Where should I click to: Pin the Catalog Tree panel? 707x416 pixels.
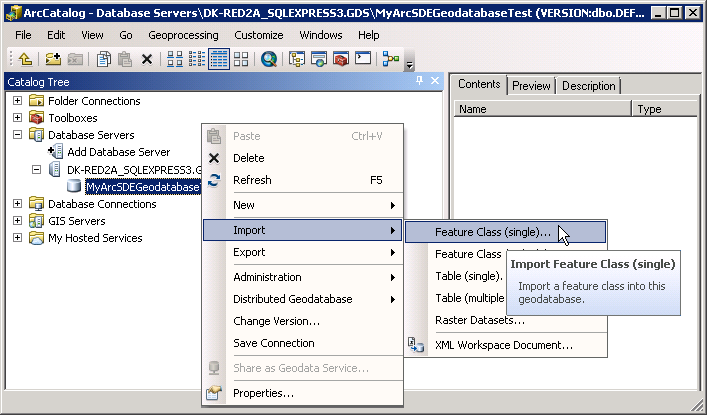(419, 81)
